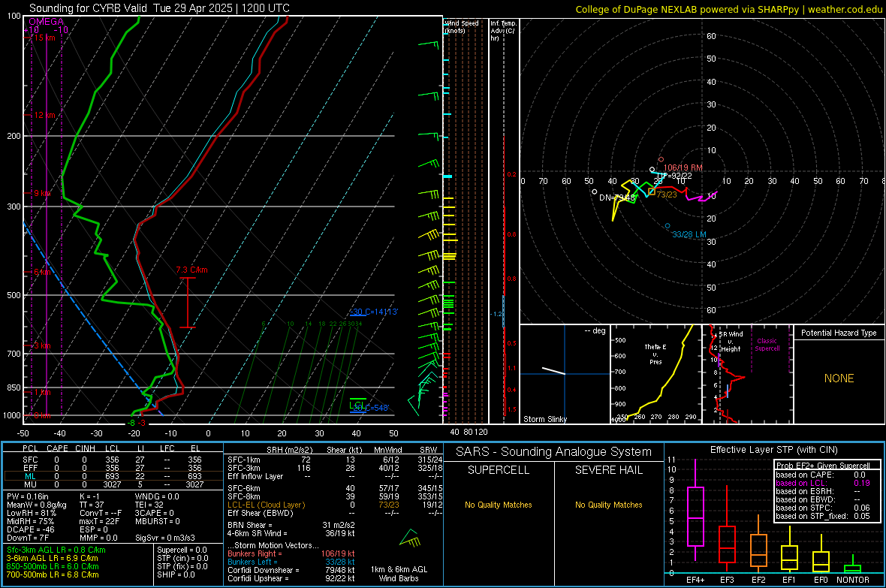Viewport: 886px width, 588px height.
Task: Click the SFC-1km SRH row label
Action: point(244,460)
